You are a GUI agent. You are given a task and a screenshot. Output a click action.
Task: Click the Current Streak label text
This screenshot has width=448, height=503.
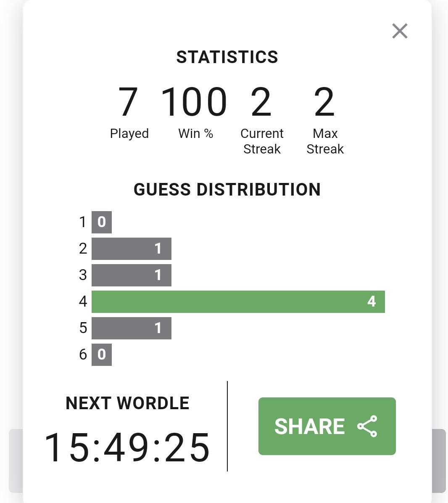point(262,141)
